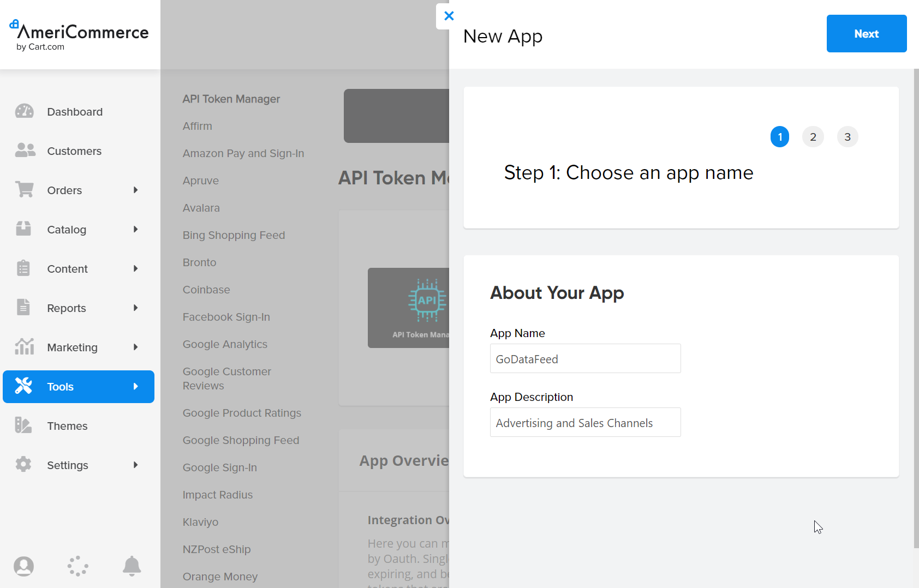Open Orange Money link
919x588 pixels.
(x=220, y=577)
